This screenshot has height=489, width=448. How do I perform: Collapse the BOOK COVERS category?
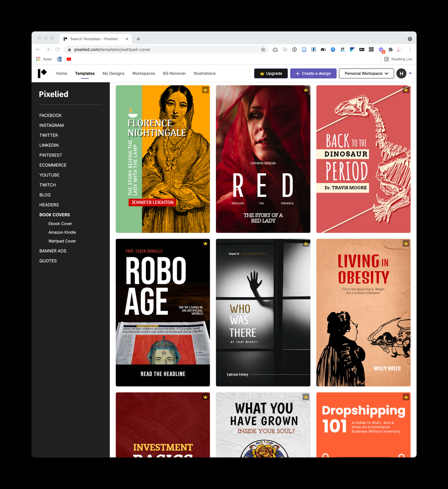point(55,215)
